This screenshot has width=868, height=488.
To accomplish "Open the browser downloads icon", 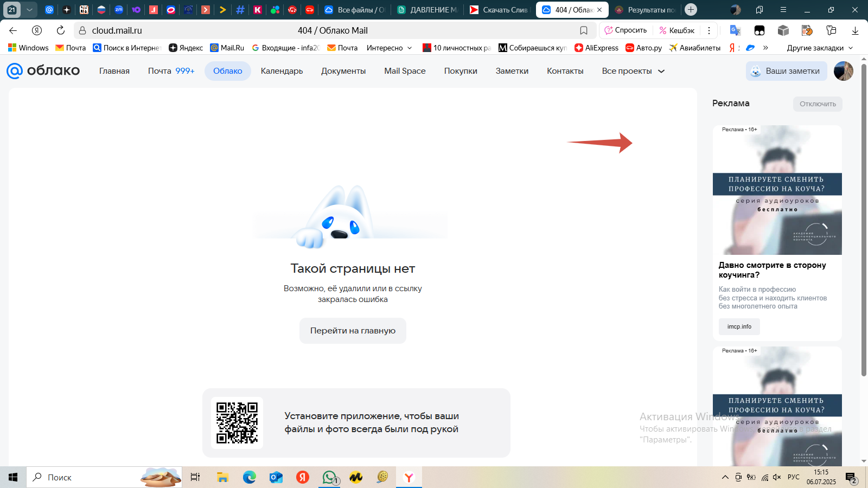I will 855,30.
